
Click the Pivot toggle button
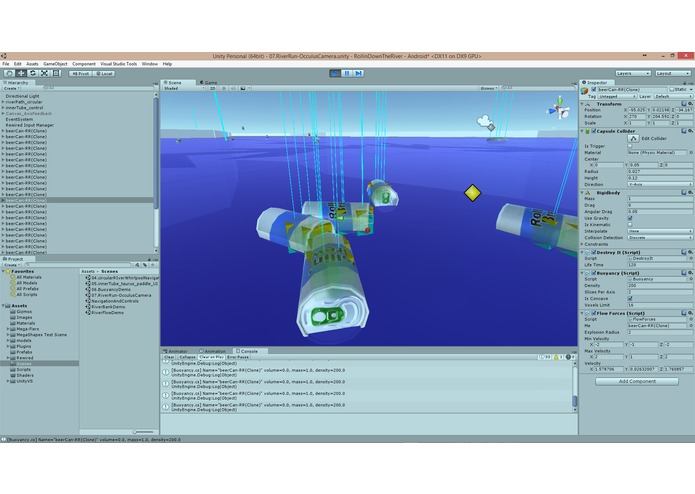[81, 74]
